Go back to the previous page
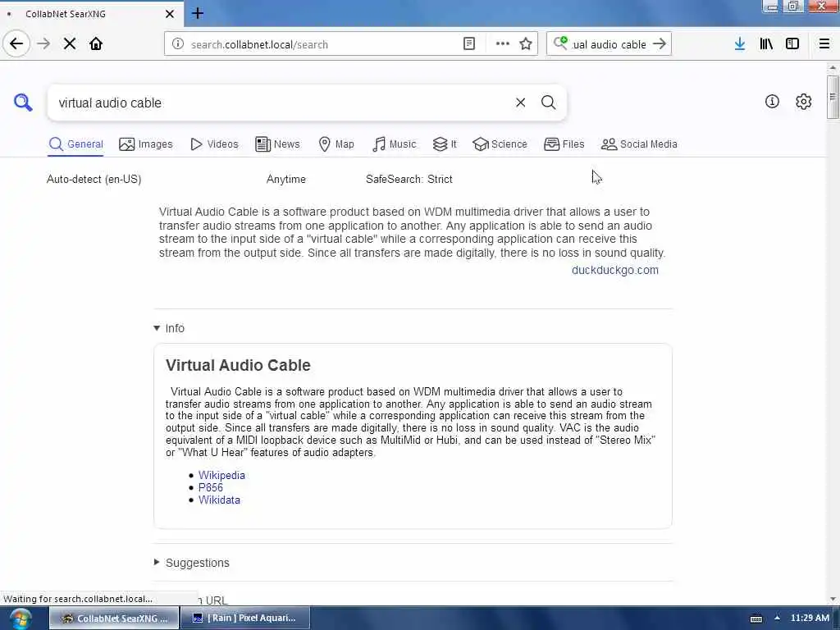840x630 pixels. tap(16, 43)
